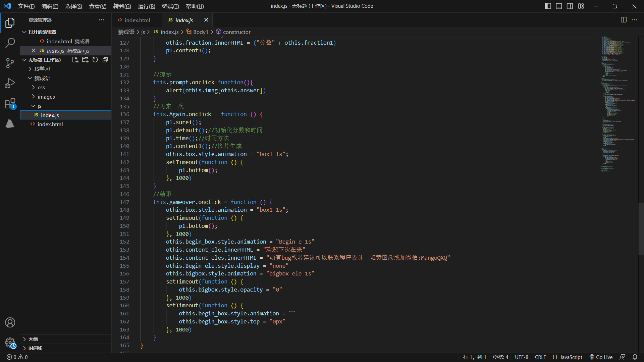Click the editor vertical scrollbar thumb
The height and width of the screenshot is (362, 644).
click(641, 228)
